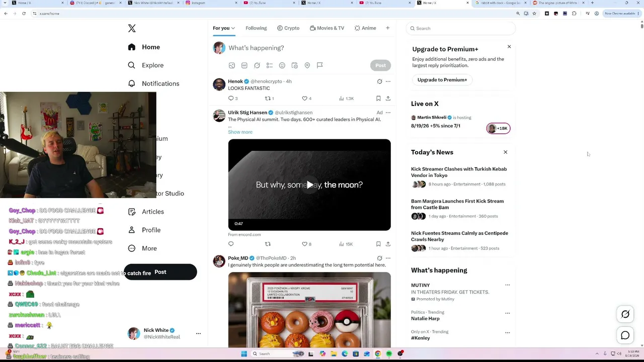Switch to the Instagram browser tab
The image size is (644, 362).
coord(211,3)
